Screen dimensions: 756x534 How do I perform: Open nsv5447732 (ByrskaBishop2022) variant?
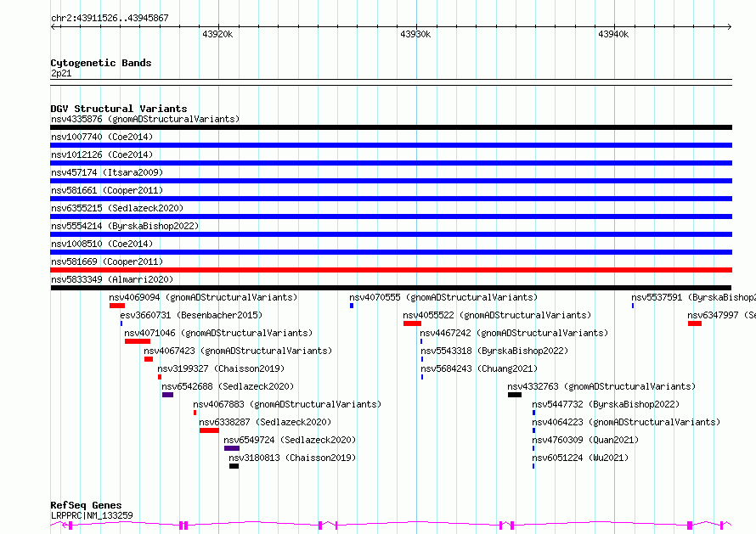coord(606,404)
